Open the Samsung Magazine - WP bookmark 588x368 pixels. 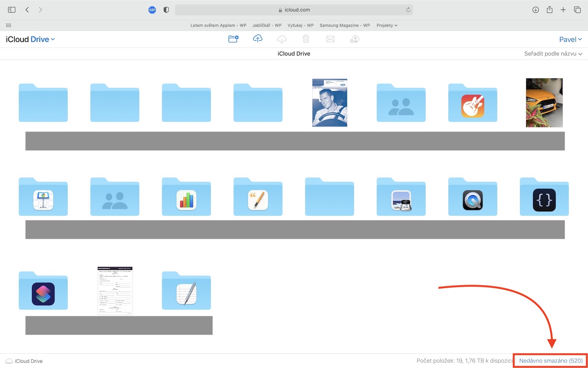(345, 25)
